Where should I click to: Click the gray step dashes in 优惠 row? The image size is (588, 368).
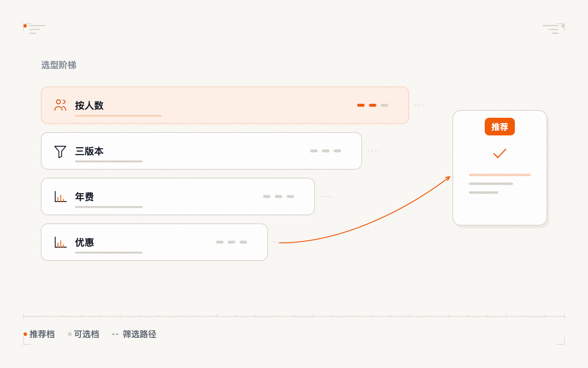[x=232, y=242]
